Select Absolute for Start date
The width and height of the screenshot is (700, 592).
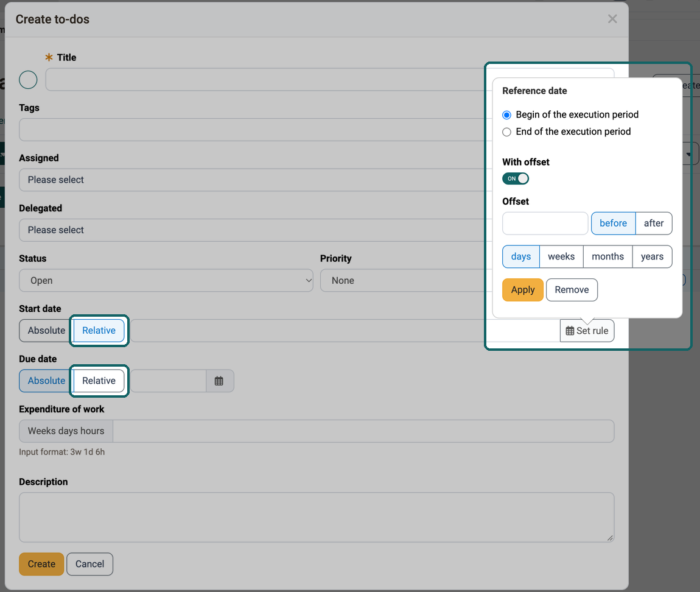(46, 331)
